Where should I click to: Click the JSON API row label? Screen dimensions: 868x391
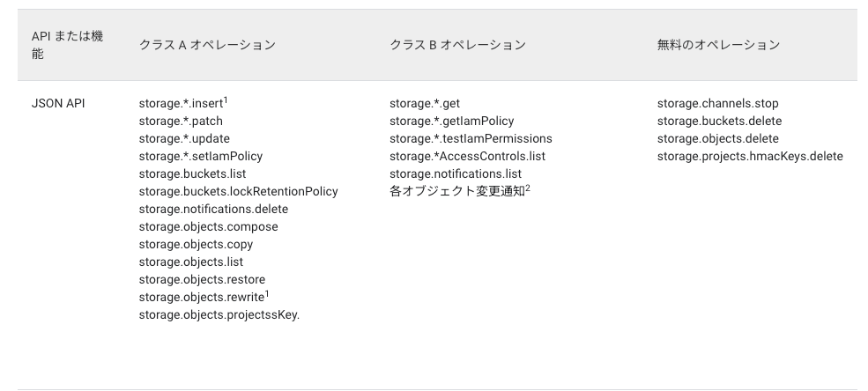58,103
